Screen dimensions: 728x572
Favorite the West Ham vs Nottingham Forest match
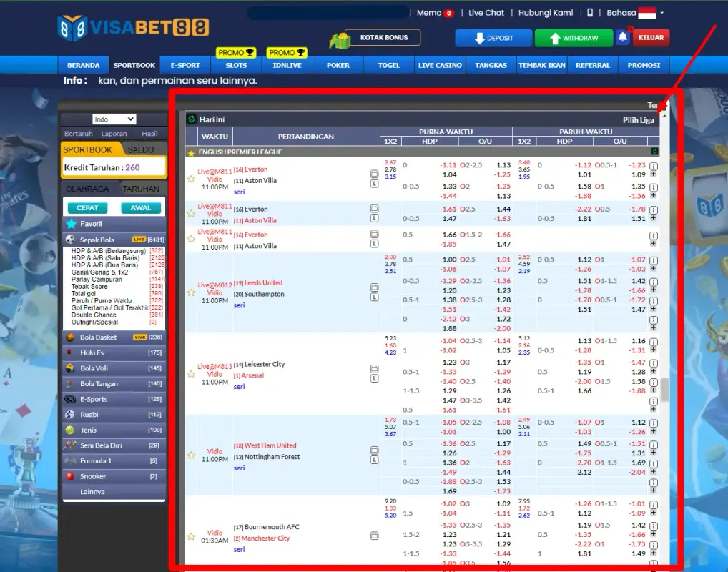tap(191, 455)
